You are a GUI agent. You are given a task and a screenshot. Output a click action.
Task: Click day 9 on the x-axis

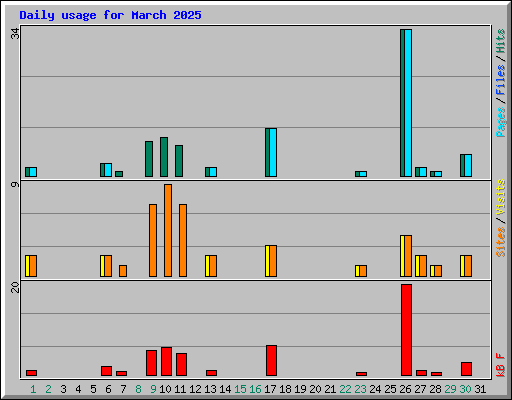pos(153,389)
